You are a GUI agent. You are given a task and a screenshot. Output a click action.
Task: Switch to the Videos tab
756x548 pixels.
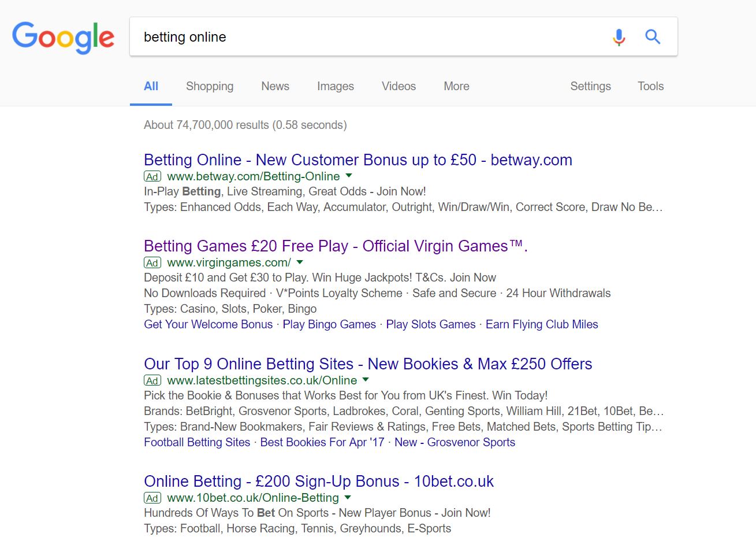click(x=399, y=86)
